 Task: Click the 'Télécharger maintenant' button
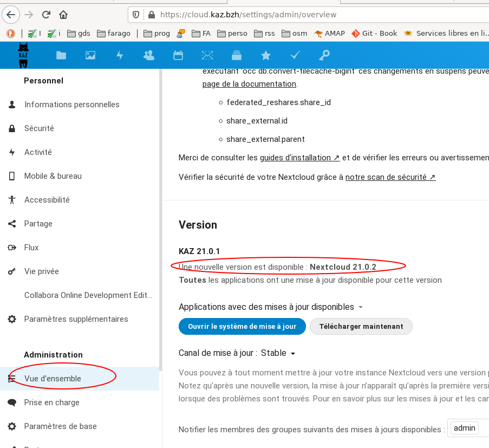(x=361, y=327)
